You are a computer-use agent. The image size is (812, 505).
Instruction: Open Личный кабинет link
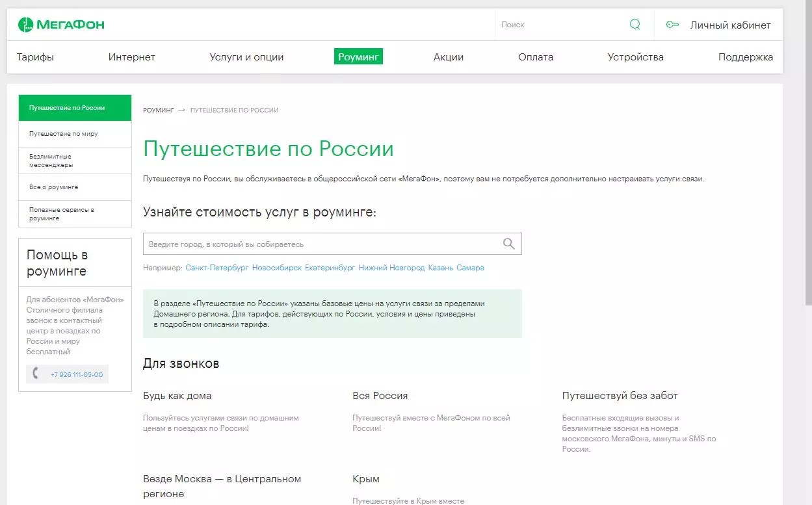tap(729, 25)
